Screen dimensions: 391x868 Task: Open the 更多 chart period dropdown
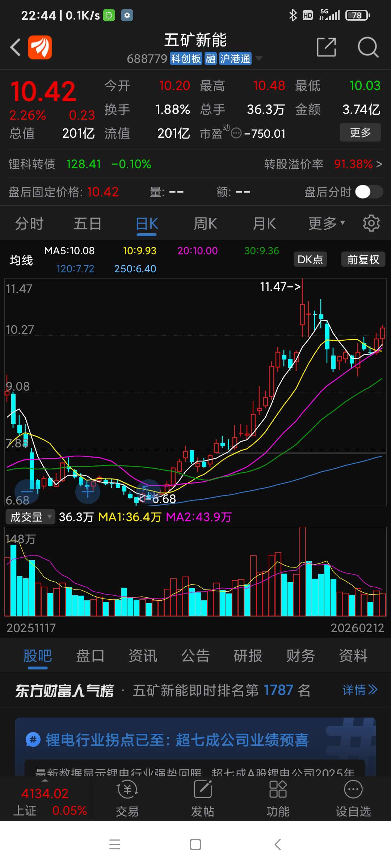click(327, 223)
